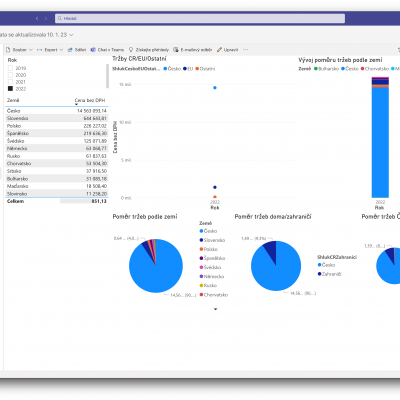Select the Slovinsko row in the table
The height and width of the screenshot is (400, 400).
(57, 194)
